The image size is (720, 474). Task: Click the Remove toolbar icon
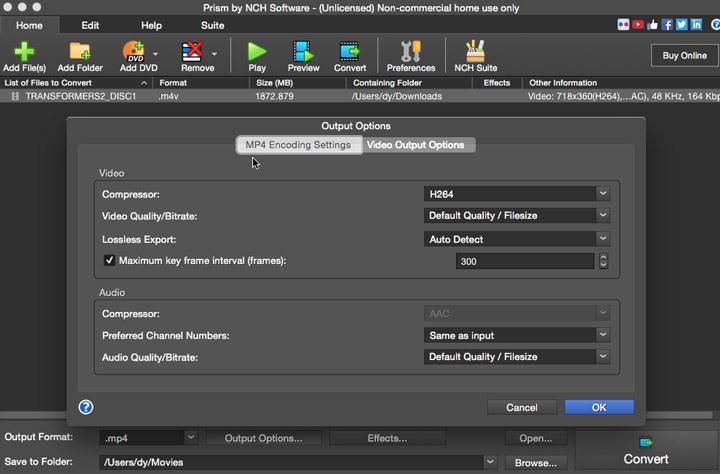[192, 52]
